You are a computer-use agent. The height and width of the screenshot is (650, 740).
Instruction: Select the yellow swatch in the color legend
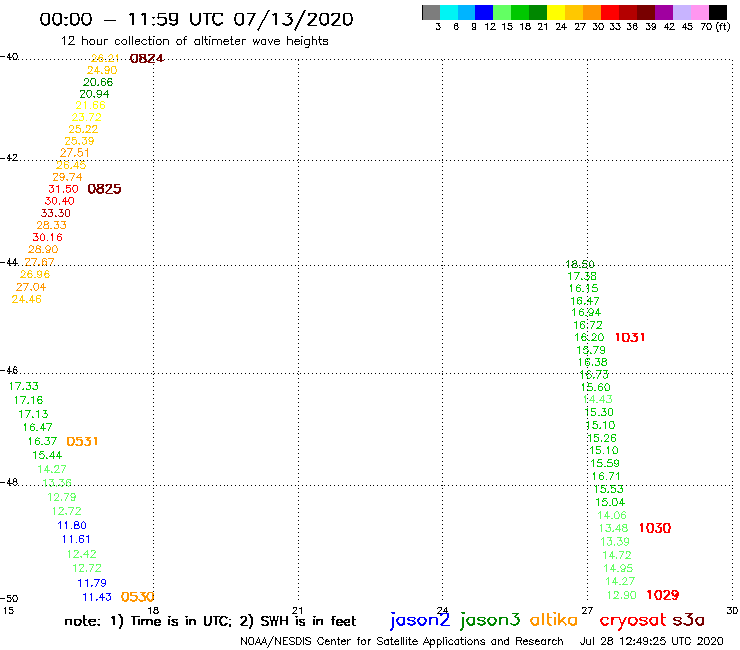555,12
